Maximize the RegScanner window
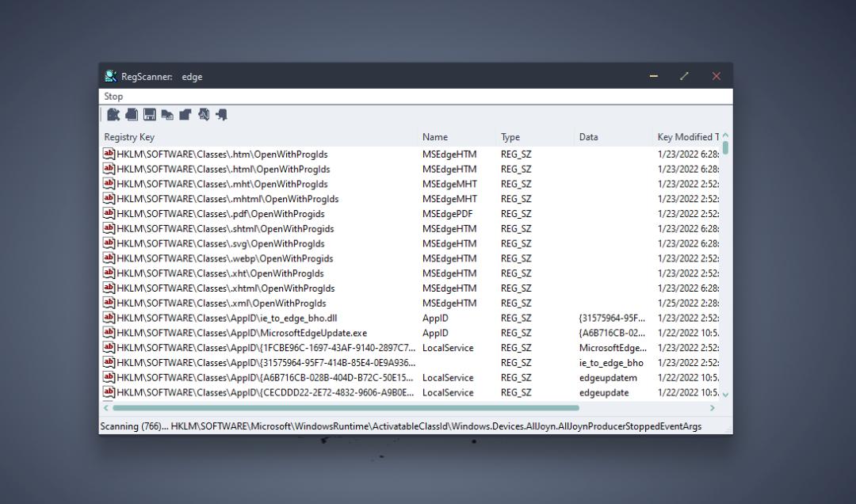 pyautogui.click(x=685, y=76)
